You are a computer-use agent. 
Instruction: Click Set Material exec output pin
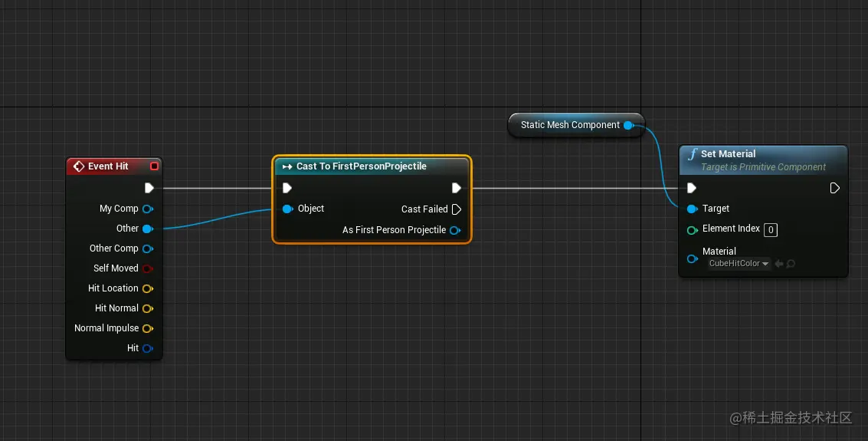pos(835,189)
